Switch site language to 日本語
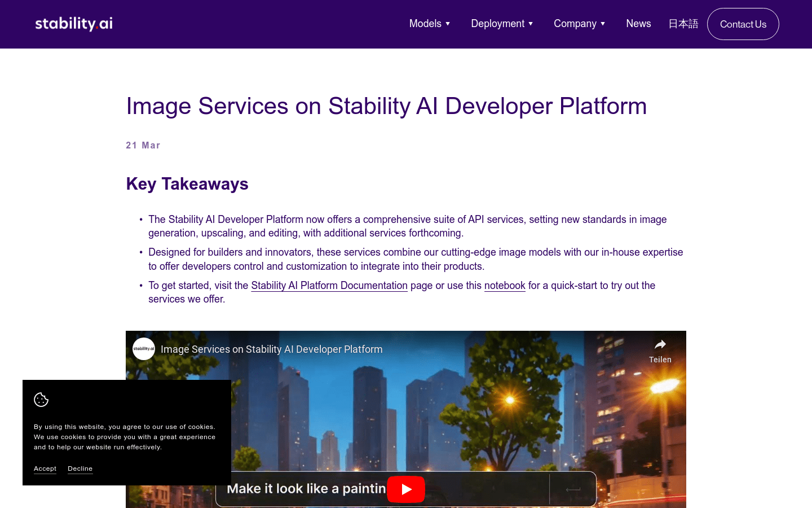Screen dimensions: 812x508 683,24
